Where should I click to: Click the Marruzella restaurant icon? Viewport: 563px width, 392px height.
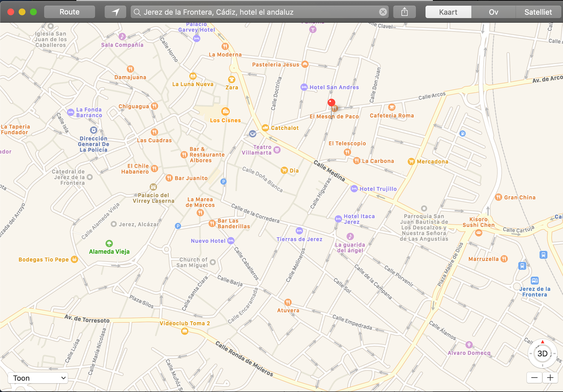pyautogui.click(x=504, y=259)
